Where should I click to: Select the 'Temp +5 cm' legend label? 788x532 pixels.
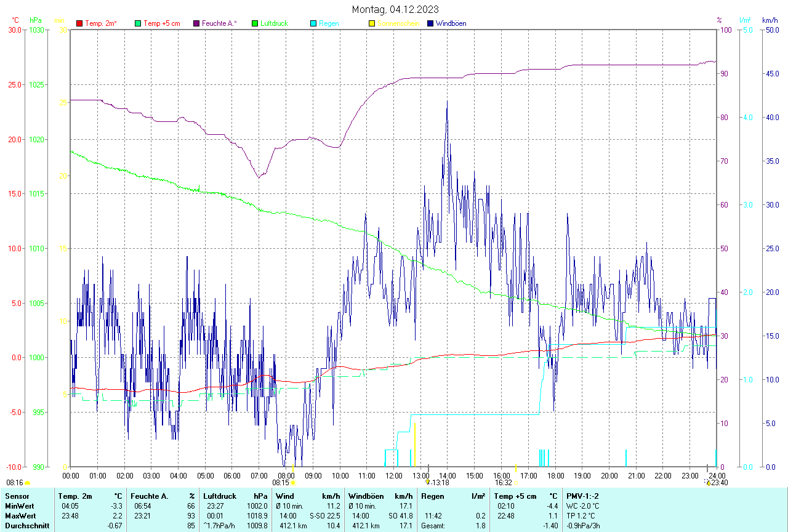pos(161,23)
